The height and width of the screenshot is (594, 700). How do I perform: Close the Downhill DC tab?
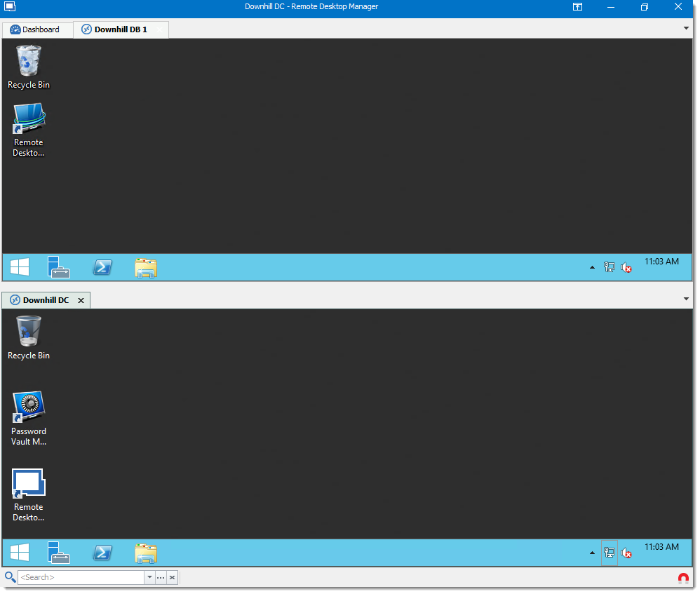(81, 300)
